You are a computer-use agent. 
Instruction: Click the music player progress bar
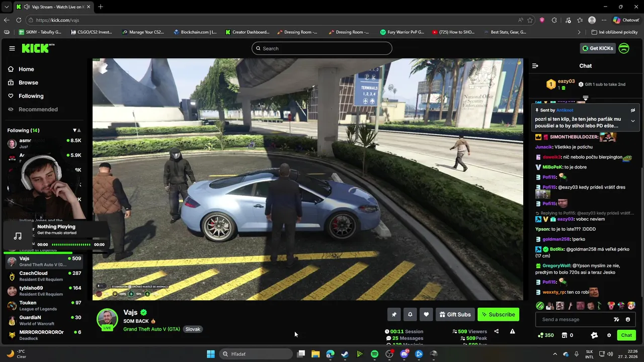pos(71,245)
